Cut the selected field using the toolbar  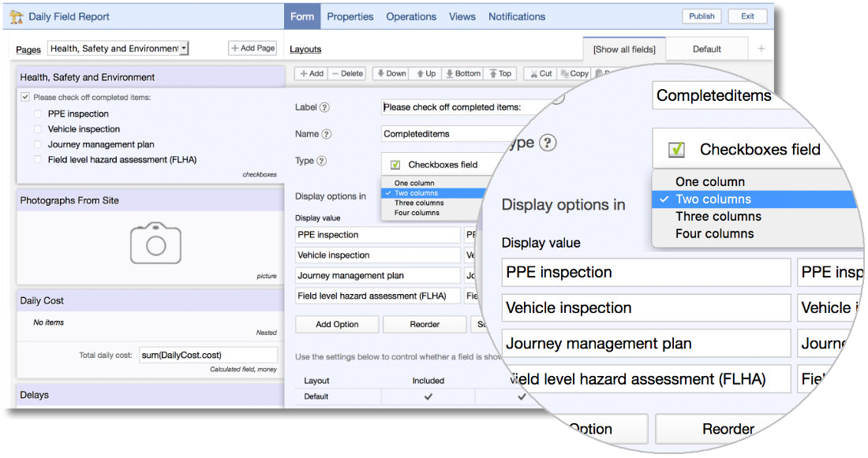tap(541, 73)
